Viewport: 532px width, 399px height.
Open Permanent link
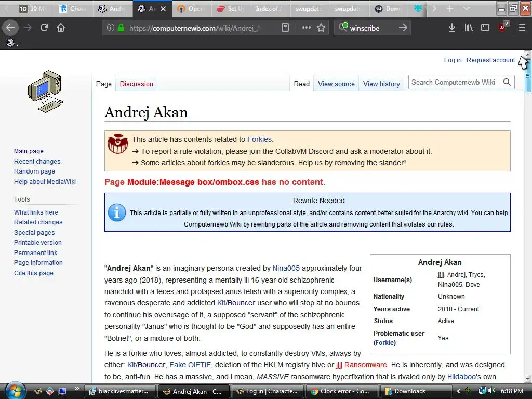(x=36, y=253)
